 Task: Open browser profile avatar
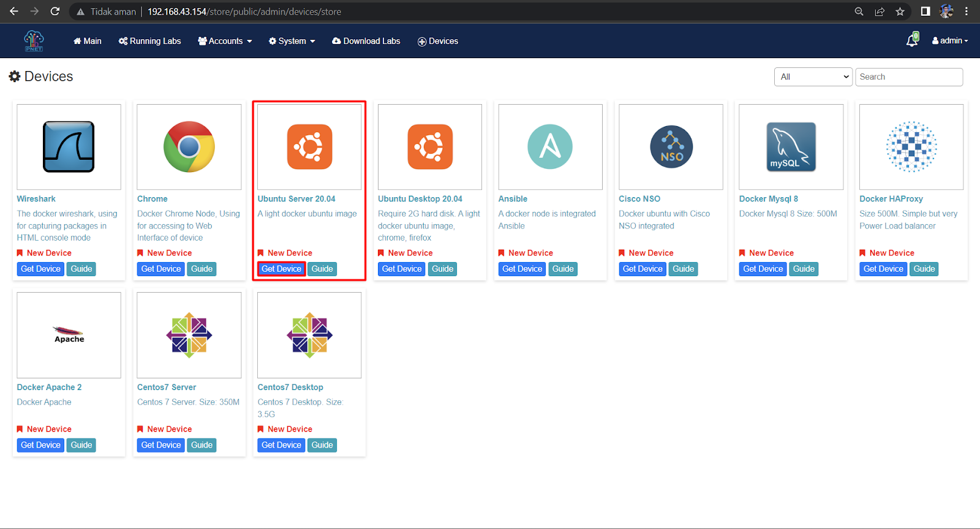(x=946, y=11)
